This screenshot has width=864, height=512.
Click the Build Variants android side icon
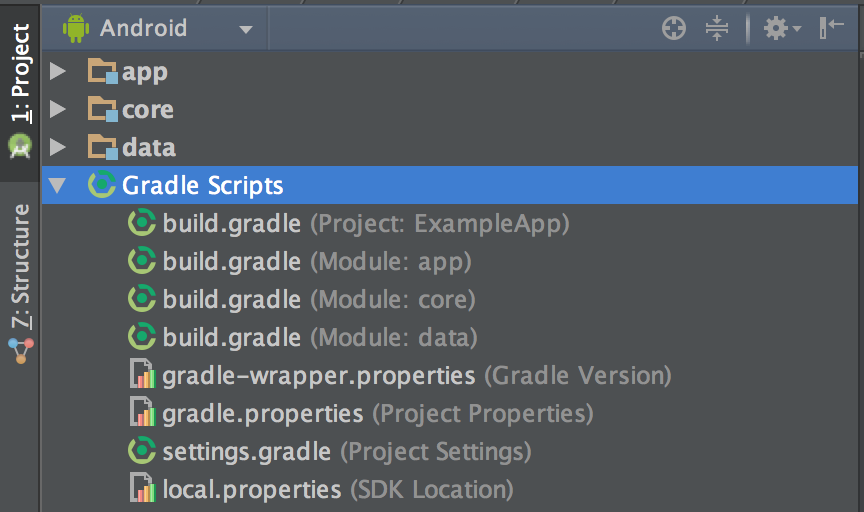pos(20,145)
